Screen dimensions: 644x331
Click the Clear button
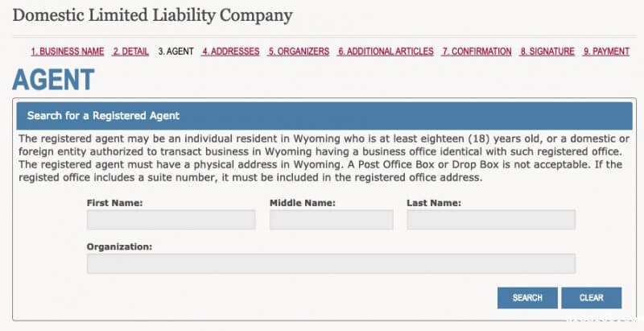click(x=591, y=298)
